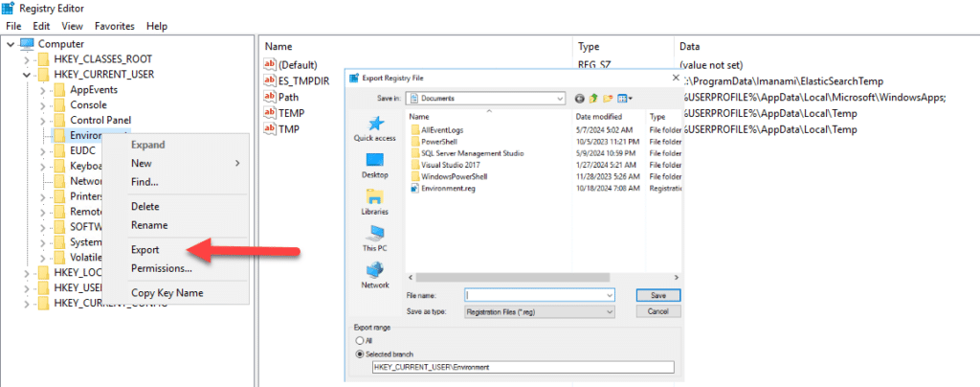Image resolution: width=980 pixels, height=387 pixels.
Task: Click the Save button
Action: point(658,295)
